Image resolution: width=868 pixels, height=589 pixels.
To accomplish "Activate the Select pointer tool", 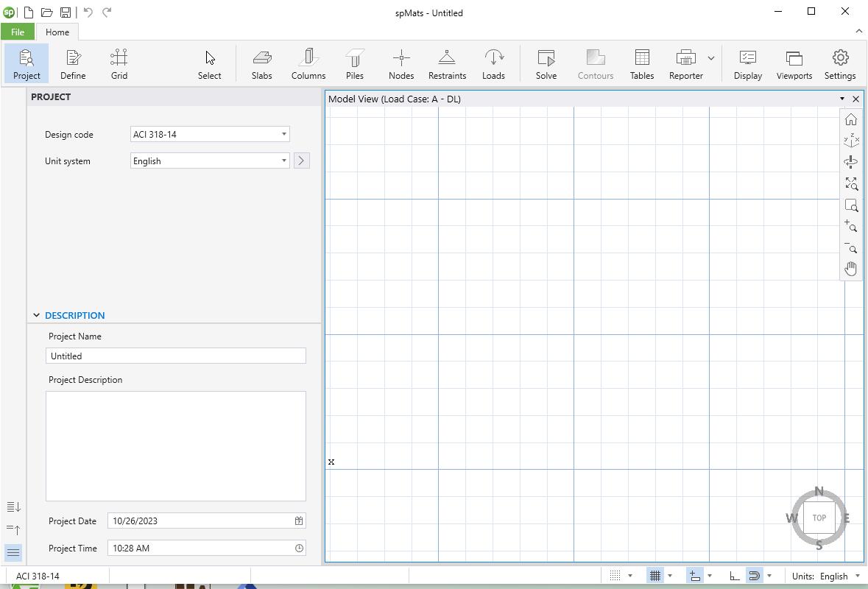I will click(210, 64).
